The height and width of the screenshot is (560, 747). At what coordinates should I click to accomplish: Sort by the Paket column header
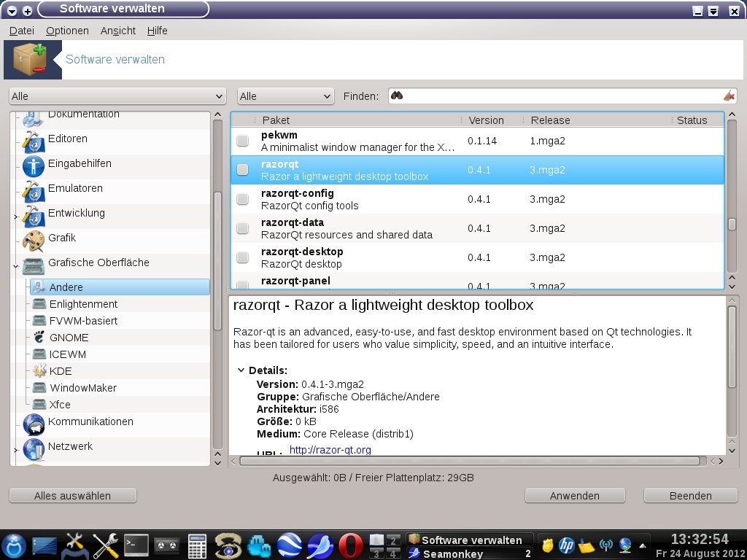357,120
